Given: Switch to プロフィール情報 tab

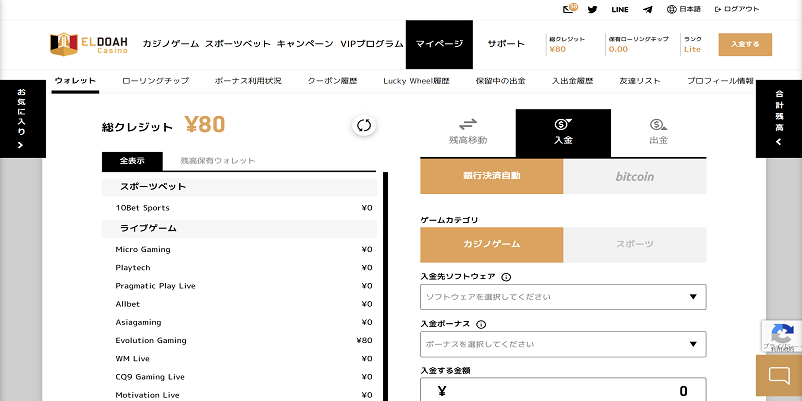Looking at the screenshot, I should pyautogui.click(x=720, y=81).
